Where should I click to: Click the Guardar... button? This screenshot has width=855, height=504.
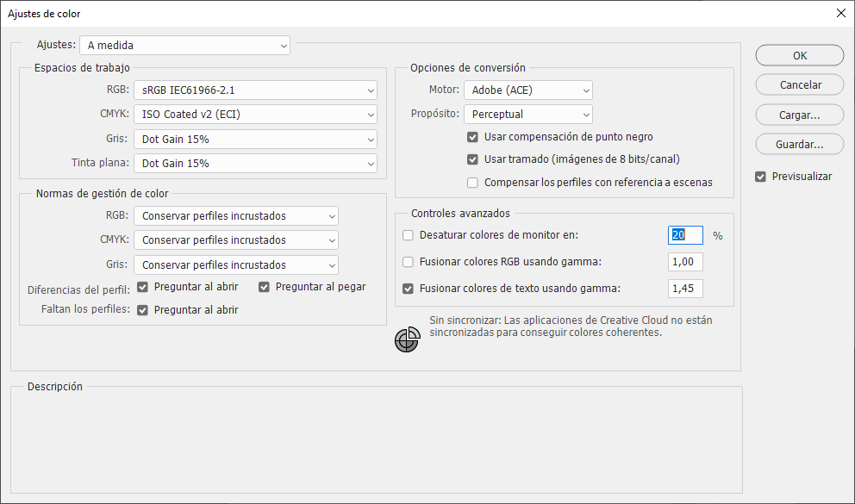[800, 145]
